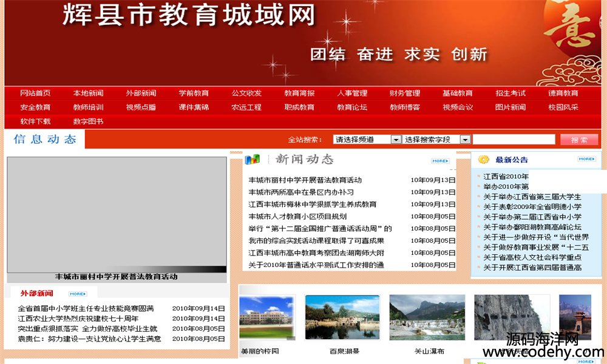Open the 网站首页 menu item
This screenshot has height=364, width=607.
pos(35,93)
